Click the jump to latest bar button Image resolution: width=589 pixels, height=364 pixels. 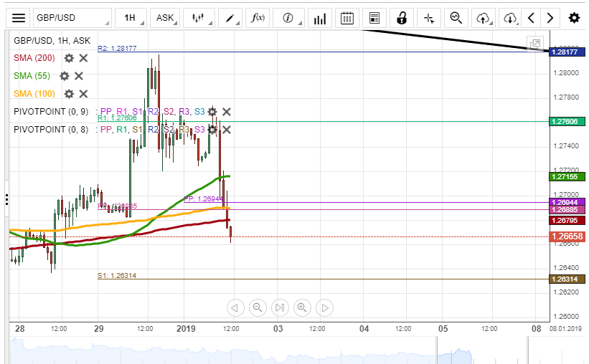point(280,307)
